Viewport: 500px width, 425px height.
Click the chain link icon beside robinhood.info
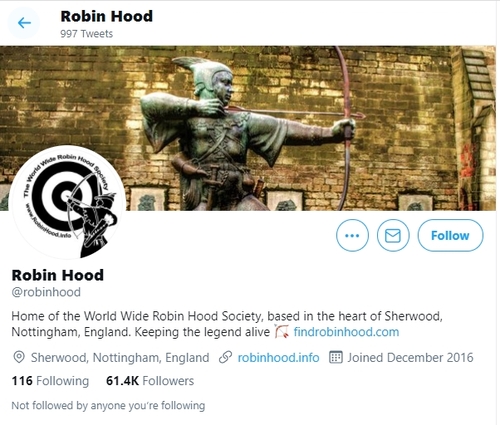225,357
